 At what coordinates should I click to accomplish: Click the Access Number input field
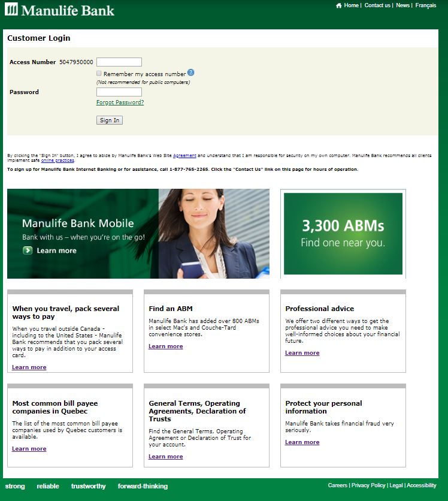point(119,62)
